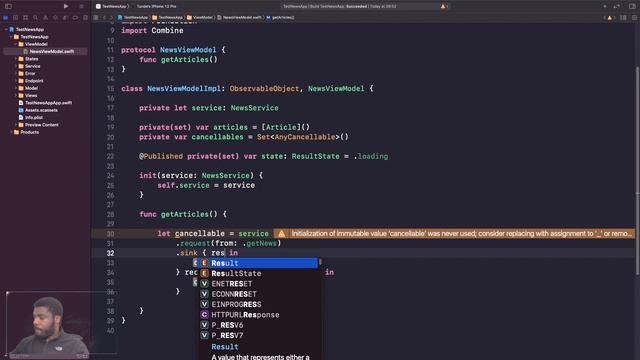Expand the Service folder
This screenshot has height=360, width=640.
(16, 66)
